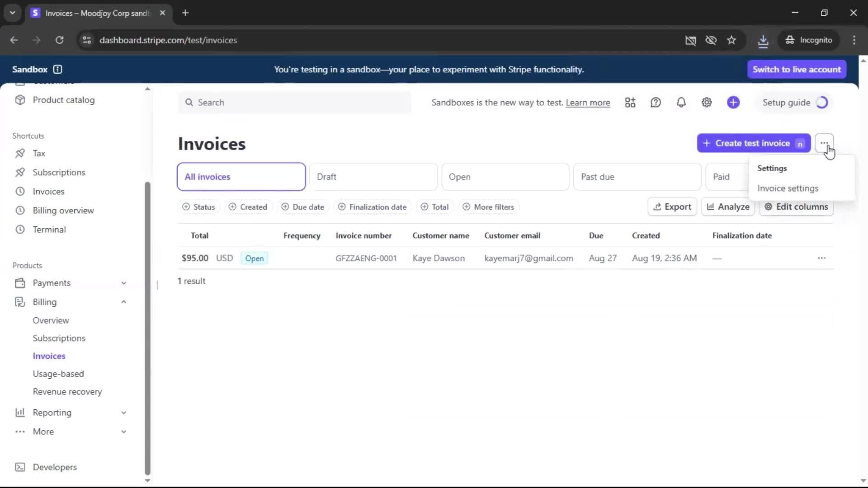Image resolution: width=868 pixels, height=488 pixels.
Task: Click the Edit columns button
Action: click(x=796, y=207)
